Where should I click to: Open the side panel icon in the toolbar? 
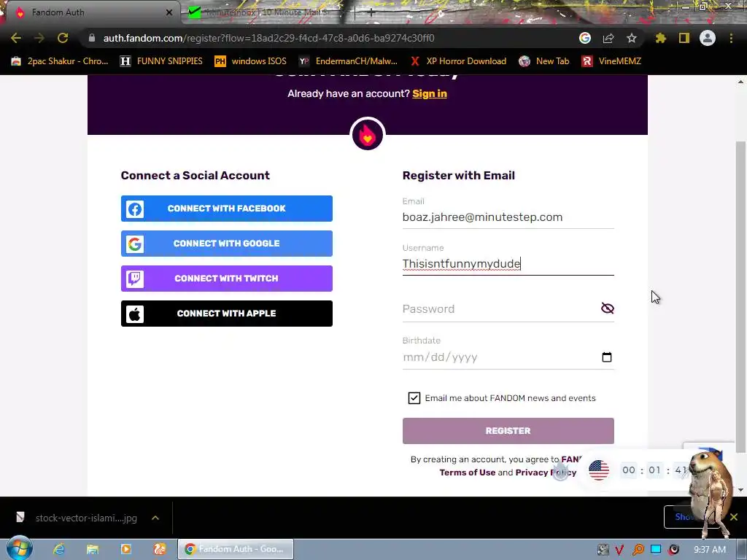tap(684, 38)
